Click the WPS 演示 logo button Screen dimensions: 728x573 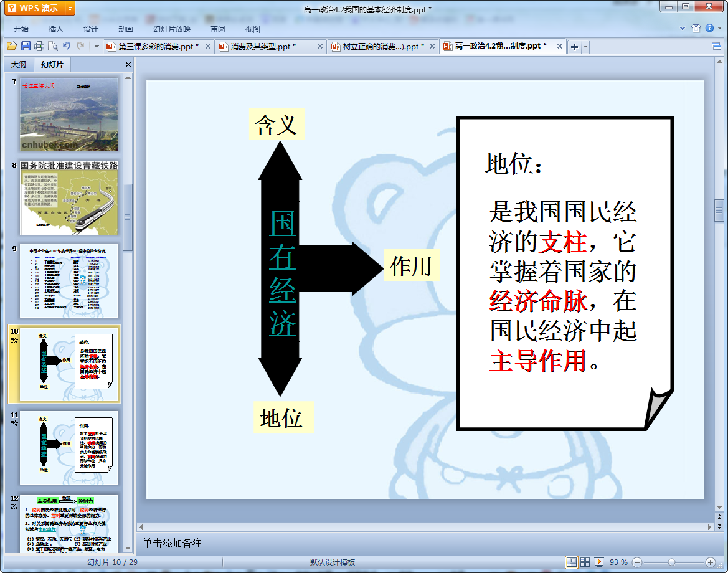click(x=35, y=8)
